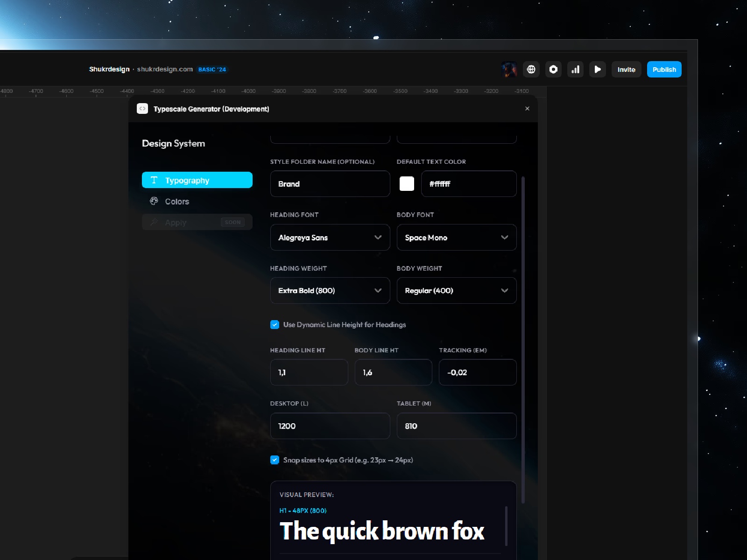
Task: Click the magic wand Apply icon
Action: coord(154,222)
